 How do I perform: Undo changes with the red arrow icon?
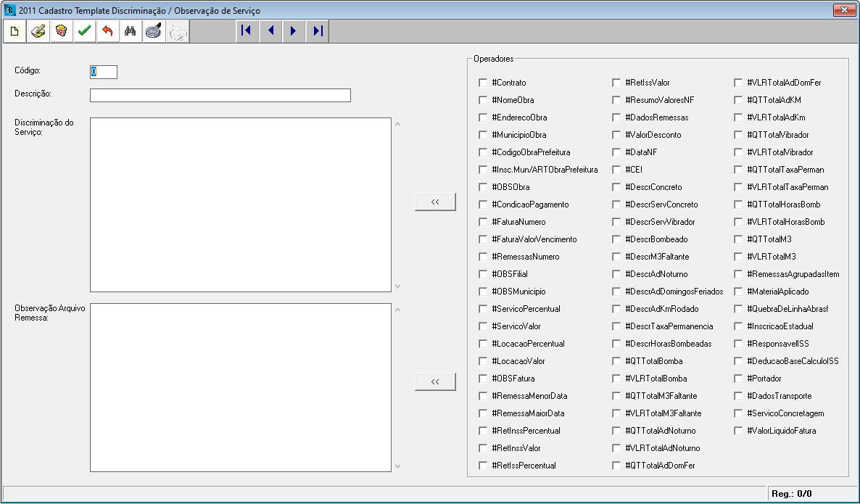point(108,31)
